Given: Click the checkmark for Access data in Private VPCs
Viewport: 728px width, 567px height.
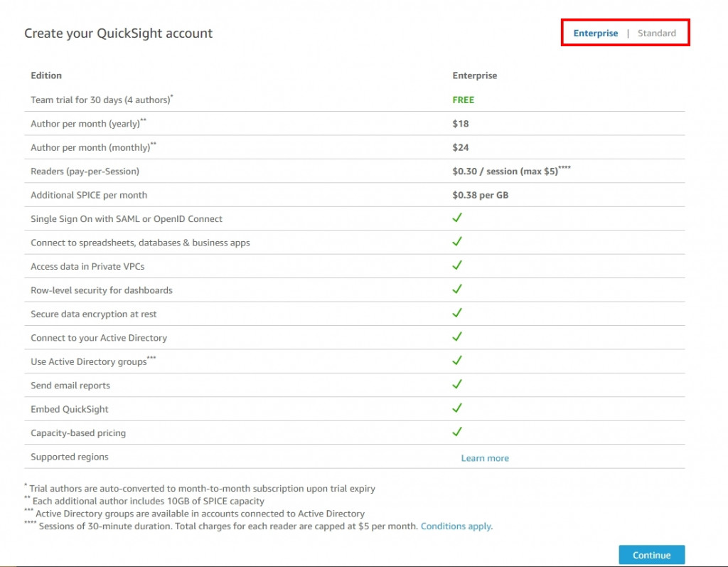Looking at the screenshot, I should pos(457,265).
